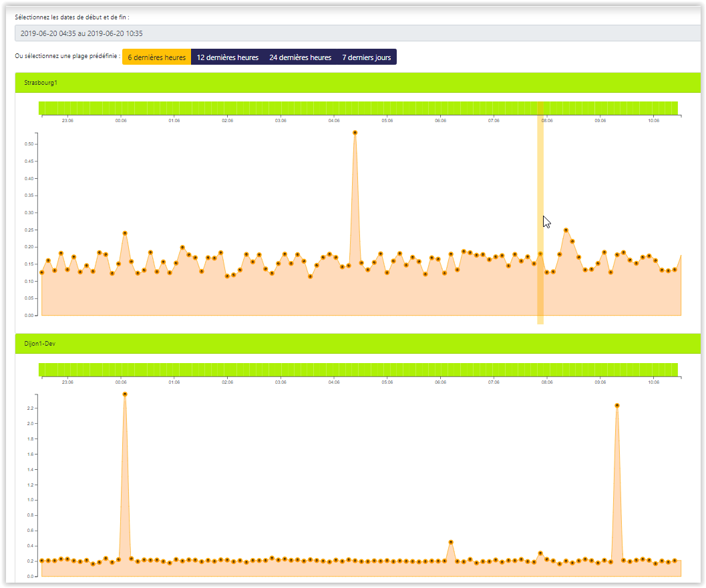Click the 2.2 label on Dijon1-Dev y-axis
Screen dimensions: 706x588
pos(30,408)
